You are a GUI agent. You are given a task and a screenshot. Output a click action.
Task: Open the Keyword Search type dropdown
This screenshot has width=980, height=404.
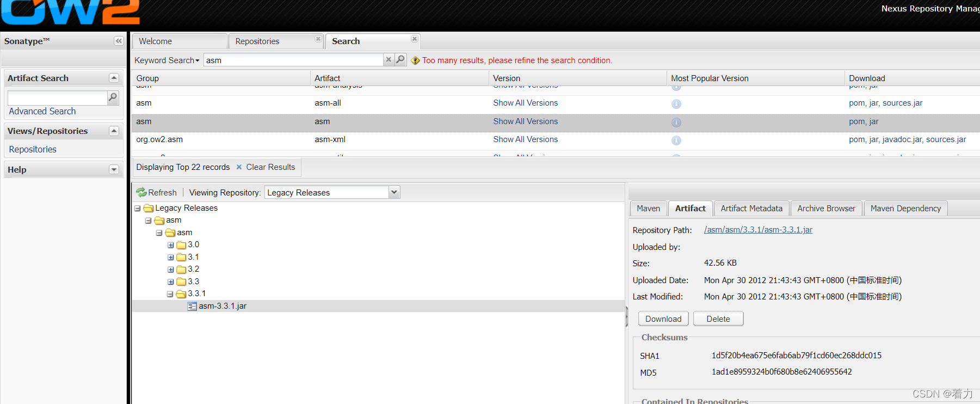pyautogui.click(x=167, y=60)
